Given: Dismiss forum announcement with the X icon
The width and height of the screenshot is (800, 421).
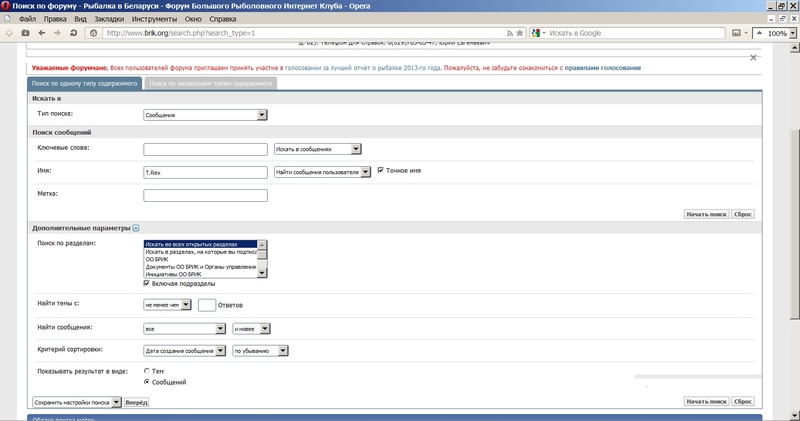Looking at the screenshot, I should coord(753,58).
